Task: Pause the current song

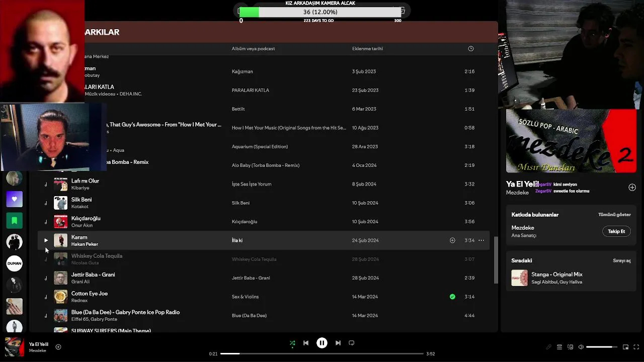Action: click(x=322, y=343)
